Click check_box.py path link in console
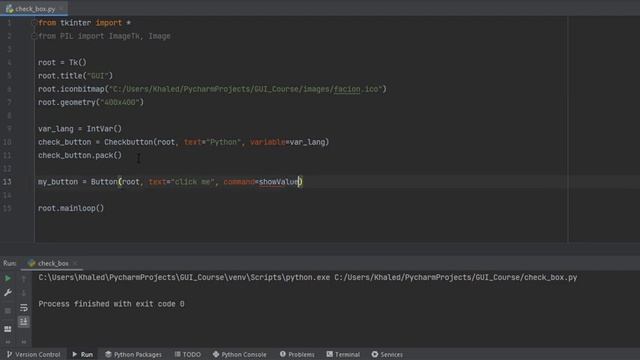This screenshot has width=640, height=360. click(x=456, y=278)
